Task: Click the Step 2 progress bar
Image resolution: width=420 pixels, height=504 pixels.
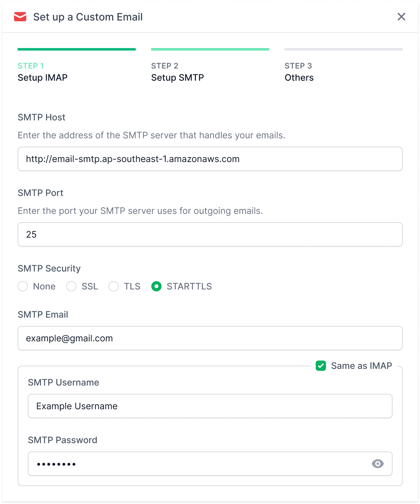Action: point(210,49)
